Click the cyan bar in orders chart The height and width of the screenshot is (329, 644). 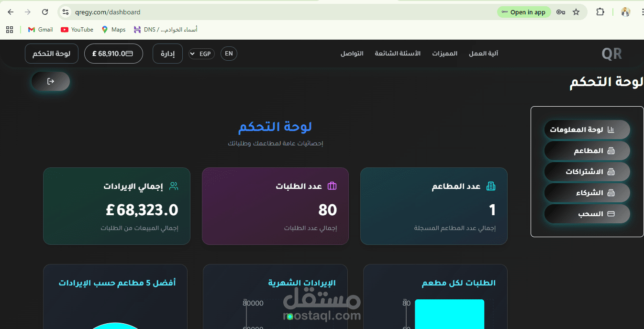[x=449, y=314]
